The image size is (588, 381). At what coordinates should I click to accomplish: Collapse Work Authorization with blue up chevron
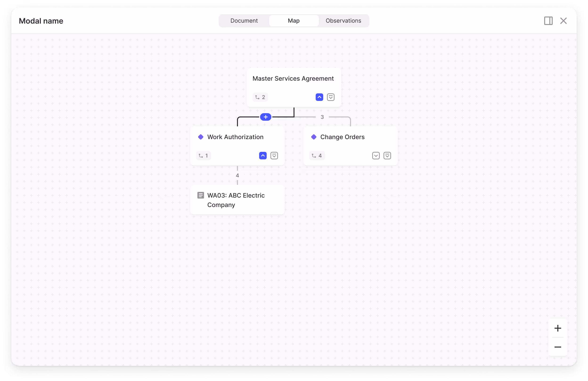pyautogui.click(x=263, y=156)
